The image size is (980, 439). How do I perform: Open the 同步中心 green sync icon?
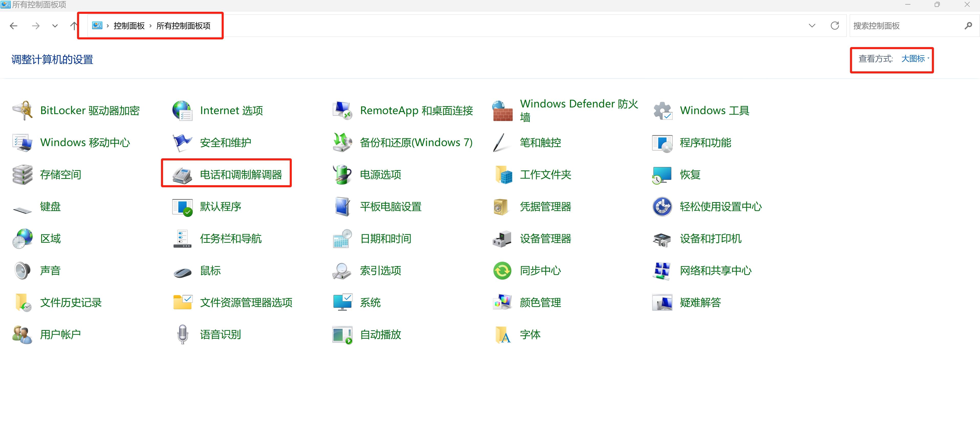click(502, 270)
